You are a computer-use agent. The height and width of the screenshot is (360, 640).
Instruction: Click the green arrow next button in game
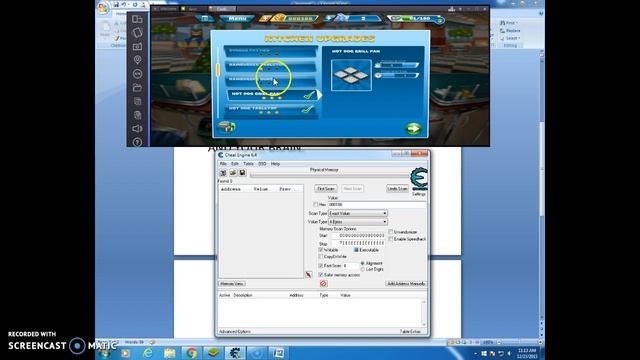[413, 129]
